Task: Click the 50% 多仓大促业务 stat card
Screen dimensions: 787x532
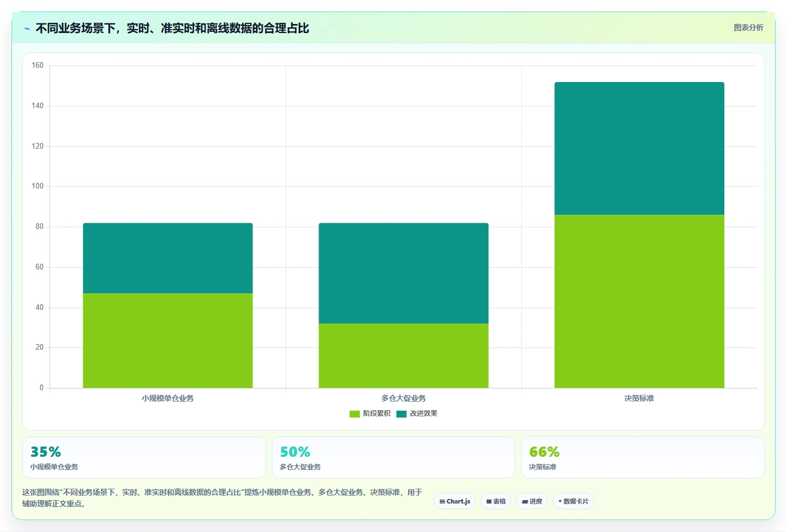Action: (393, 457)
